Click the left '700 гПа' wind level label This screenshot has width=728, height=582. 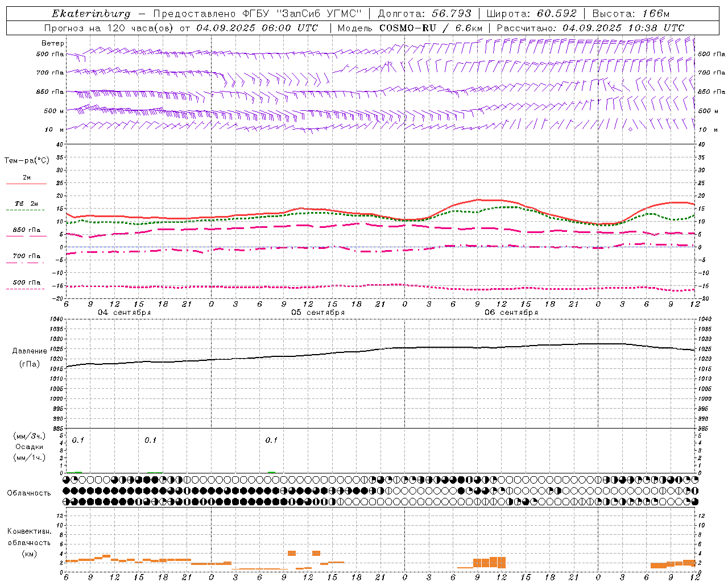51,73
